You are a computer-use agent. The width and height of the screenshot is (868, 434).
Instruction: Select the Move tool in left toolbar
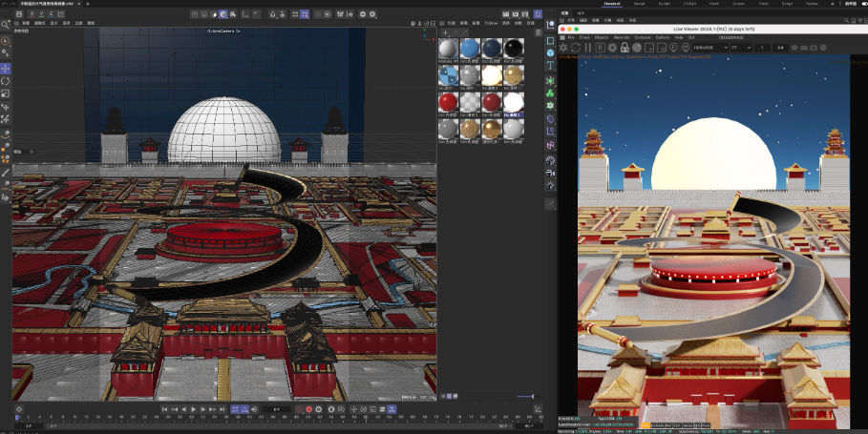pyautogui.click(x=6, y=69)
